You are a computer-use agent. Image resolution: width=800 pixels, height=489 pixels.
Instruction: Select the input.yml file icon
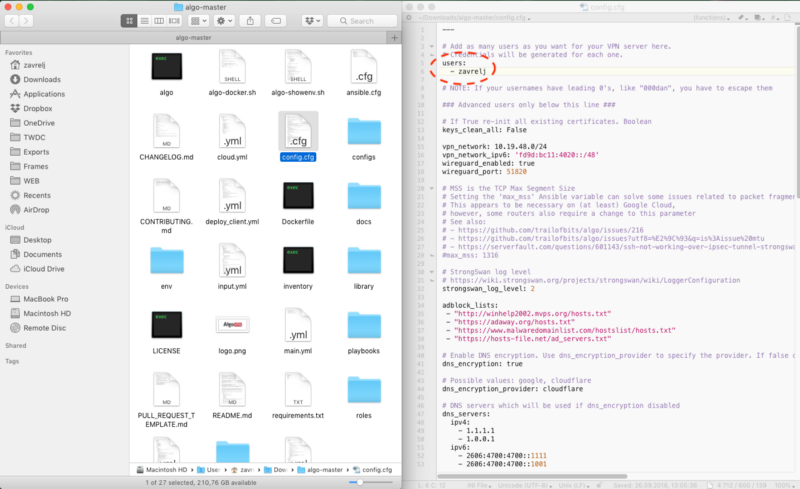[232, 261]
